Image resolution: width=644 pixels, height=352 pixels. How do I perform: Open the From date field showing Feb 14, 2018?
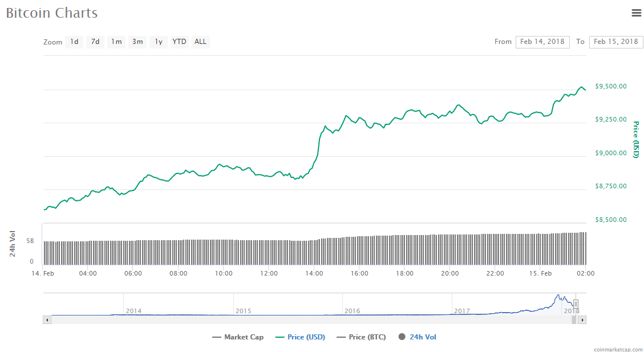coord(542,42)
